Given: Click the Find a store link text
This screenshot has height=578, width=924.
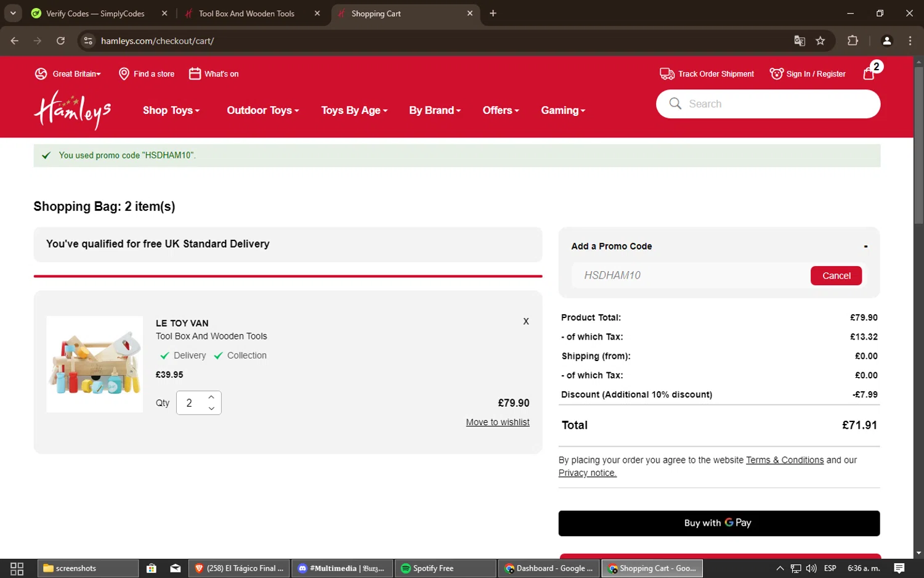Looking at the screenshot, I should (x=154, y=74).
